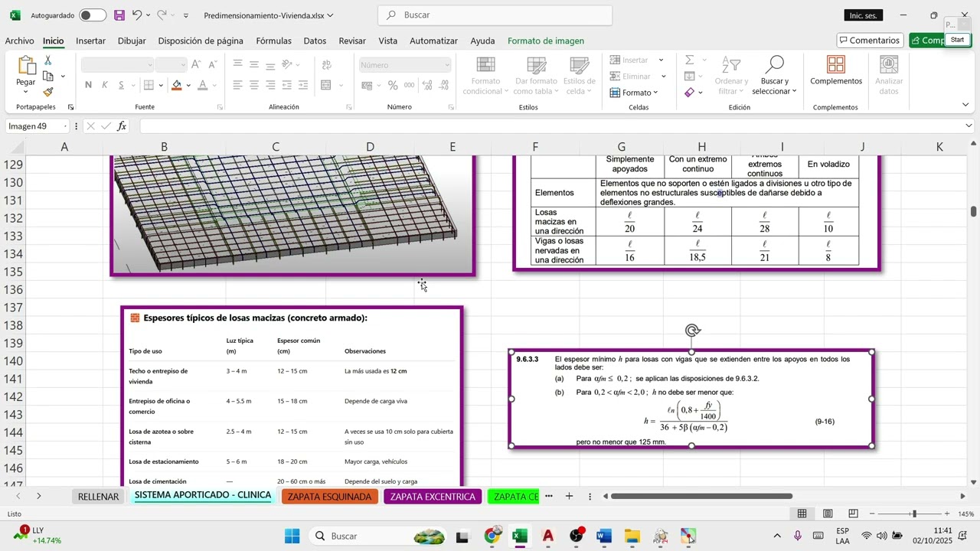Open Formato condicional
Image resolution: width=980 pixels, height=551 pixels.
click(x=485, y=76)
